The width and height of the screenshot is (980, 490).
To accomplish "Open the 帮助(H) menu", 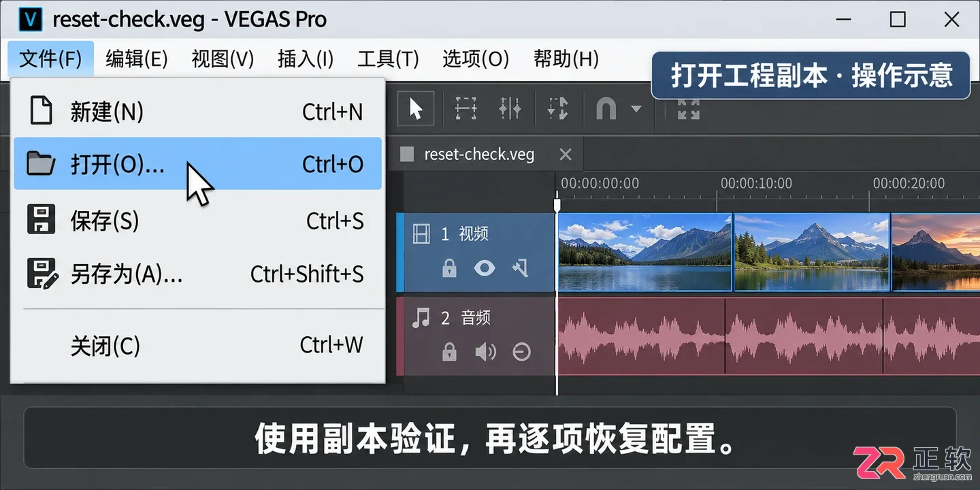I will (566, 59).
